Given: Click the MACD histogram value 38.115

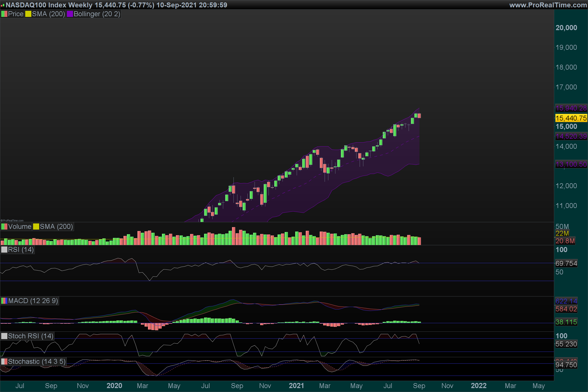Looking at the screenshot, I should (x=566, y=322).
